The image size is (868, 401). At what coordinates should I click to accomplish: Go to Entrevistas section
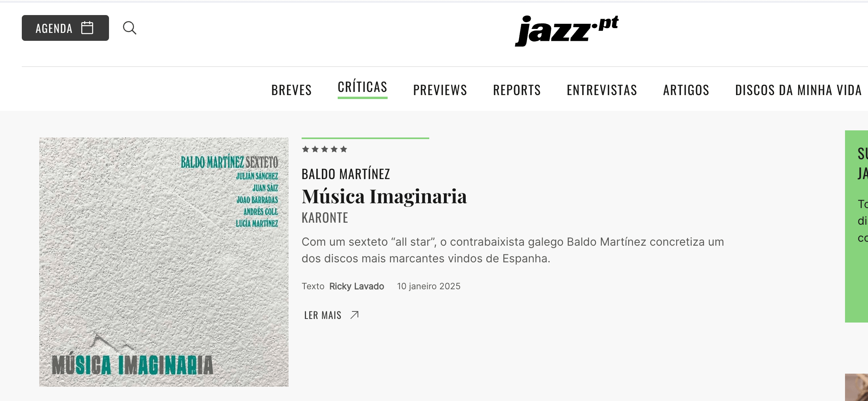coord(602,90)
